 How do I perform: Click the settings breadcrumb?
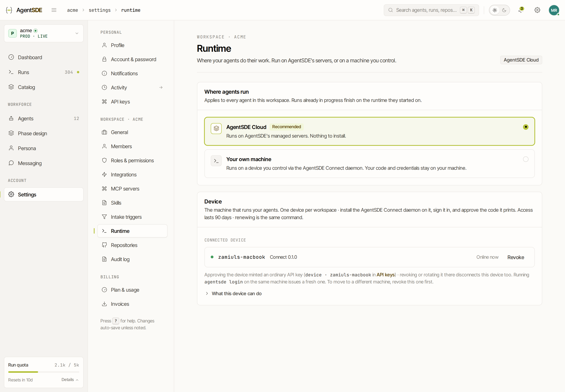[x=100, y=10]
